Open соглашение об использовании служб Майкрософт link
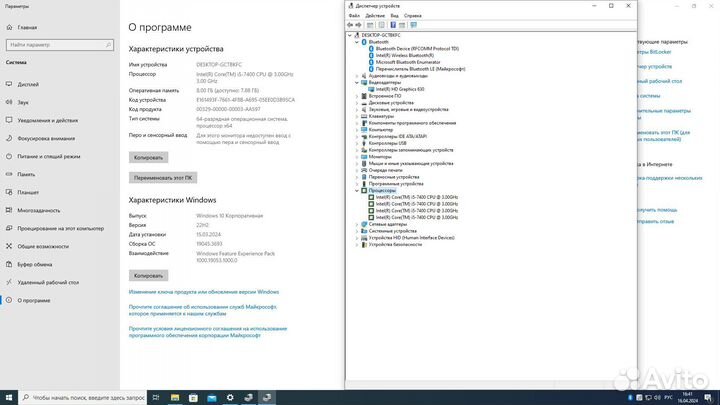 click(202, 310)
